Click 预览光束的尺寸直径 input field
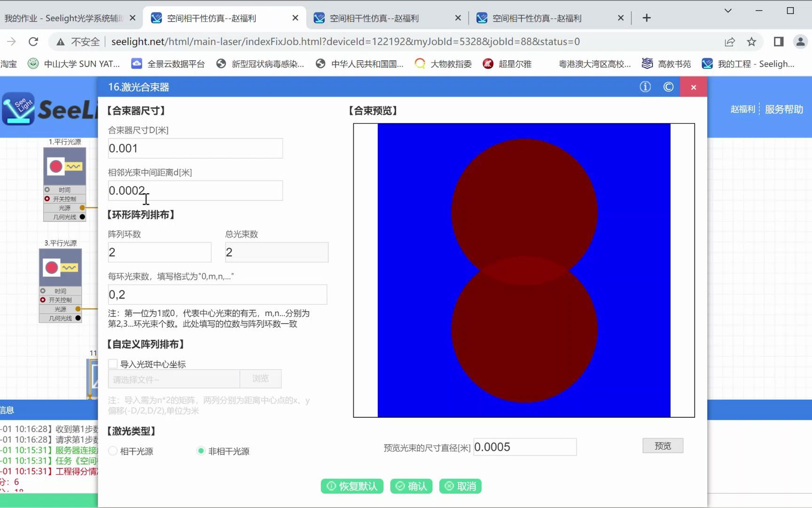The width and height of the screenshot is (812, 508). tap(525, 447)
